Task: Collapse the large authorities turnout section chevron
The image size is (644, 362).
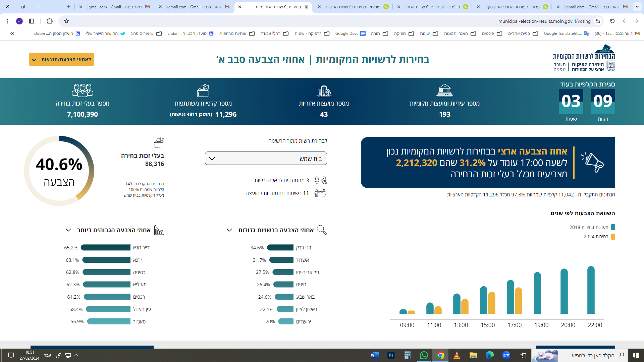Action: 229,230
